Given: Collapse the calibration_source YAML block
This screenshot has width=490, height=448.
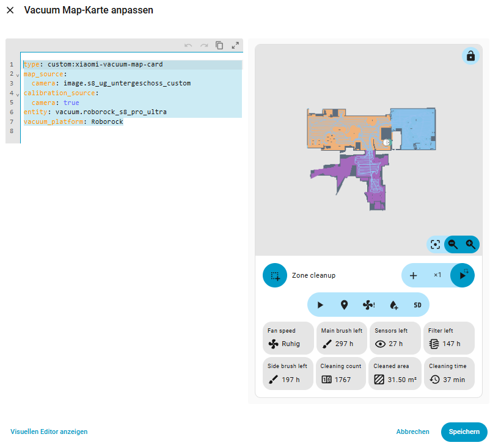Looking at the screenshot, I should click(17, 95).
